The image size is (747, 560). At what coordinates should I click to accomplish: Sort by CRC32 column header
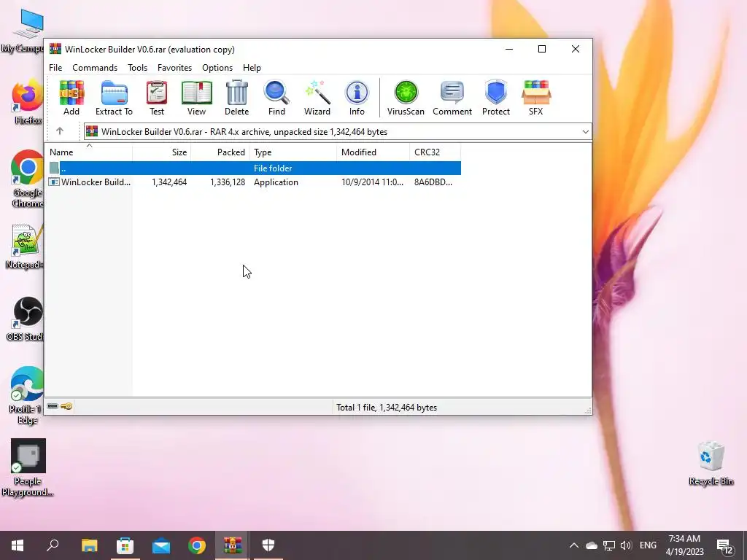(435, 152)
